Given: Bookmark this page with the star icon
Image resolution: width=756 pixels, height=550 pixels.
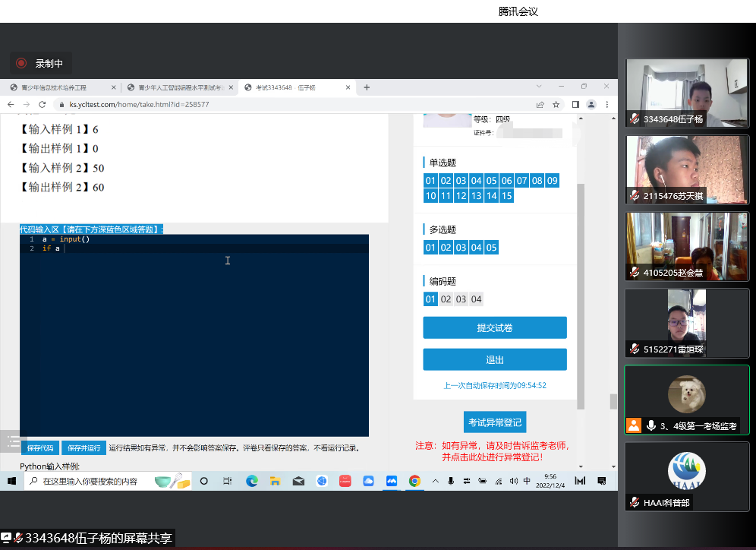Looking at the screenshot, I should (x=556, y=104).
